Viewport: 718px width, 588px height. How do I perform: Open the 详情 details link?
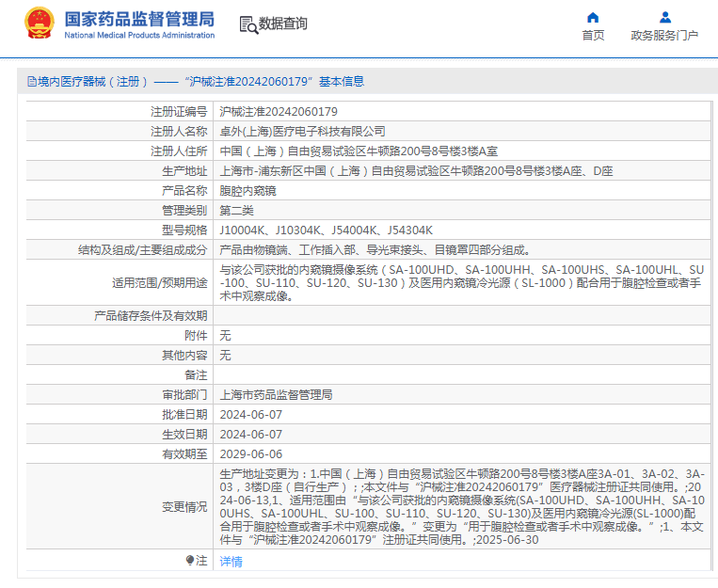[231, 561]
